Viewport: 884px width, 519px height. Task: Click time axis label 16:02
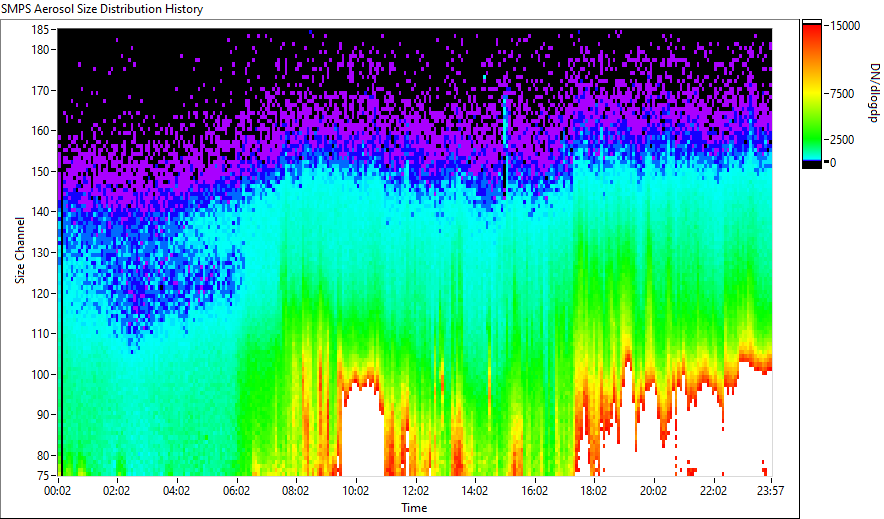(x=534, y=491)
